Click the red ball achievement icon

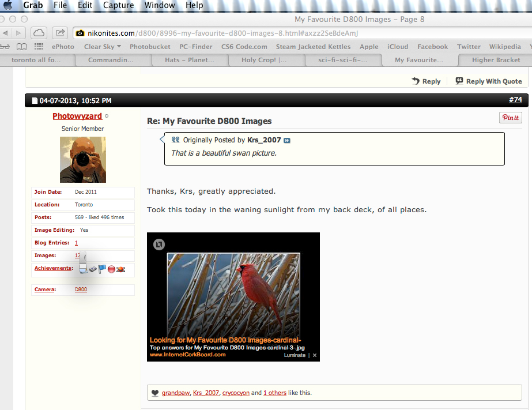click(x=111, y=269)
